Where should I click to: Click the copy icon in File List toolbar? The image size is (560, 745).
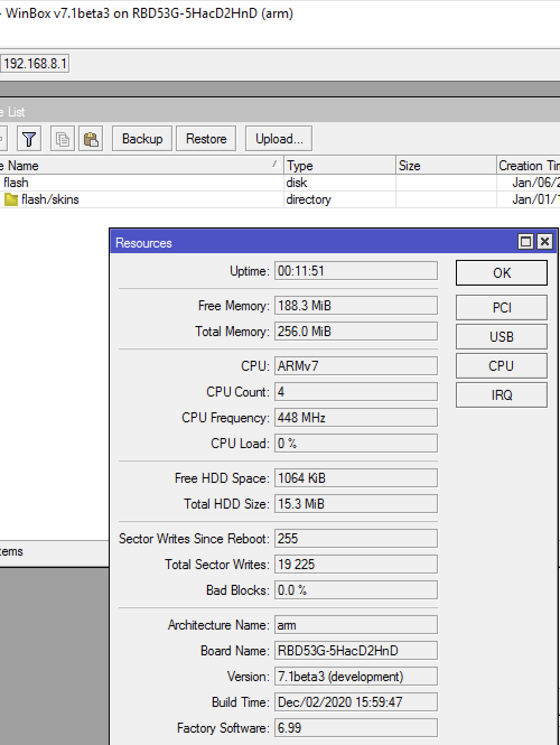[x=63, y=139]
